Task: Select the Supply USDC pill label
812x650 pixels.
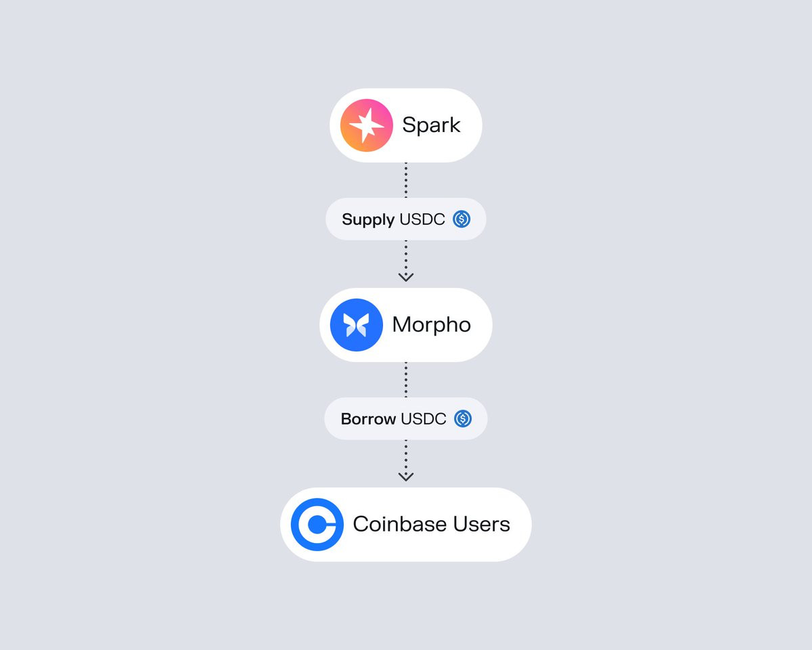Action: [x=406, y=219]
